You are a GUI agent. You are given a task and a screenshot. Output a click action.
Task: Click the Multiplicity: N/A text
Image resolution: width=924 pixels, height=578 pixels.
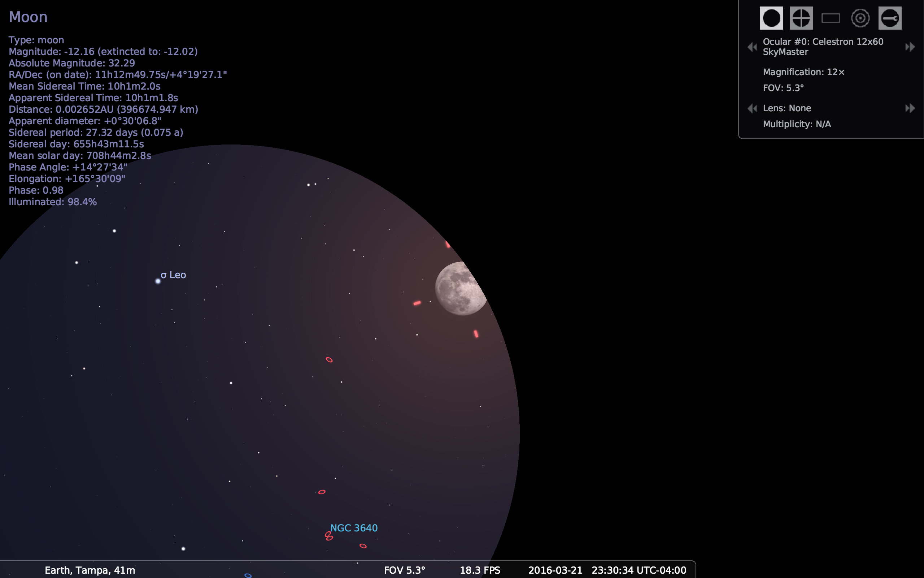797,124
